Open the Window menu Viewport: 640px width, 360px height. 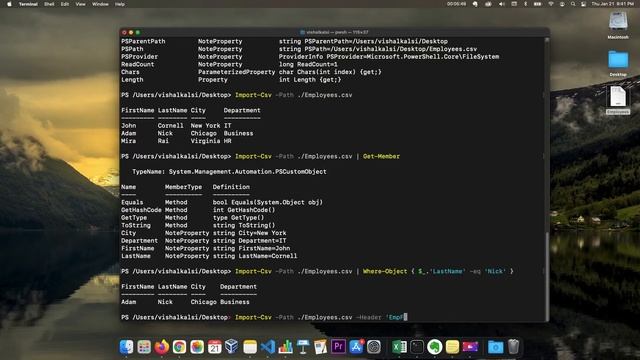(100, 4)
